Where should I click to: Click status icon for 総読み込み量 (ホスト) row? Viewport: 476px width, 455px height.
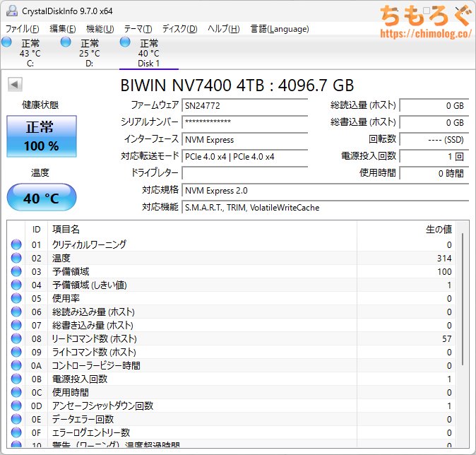[x=16, y=312]
